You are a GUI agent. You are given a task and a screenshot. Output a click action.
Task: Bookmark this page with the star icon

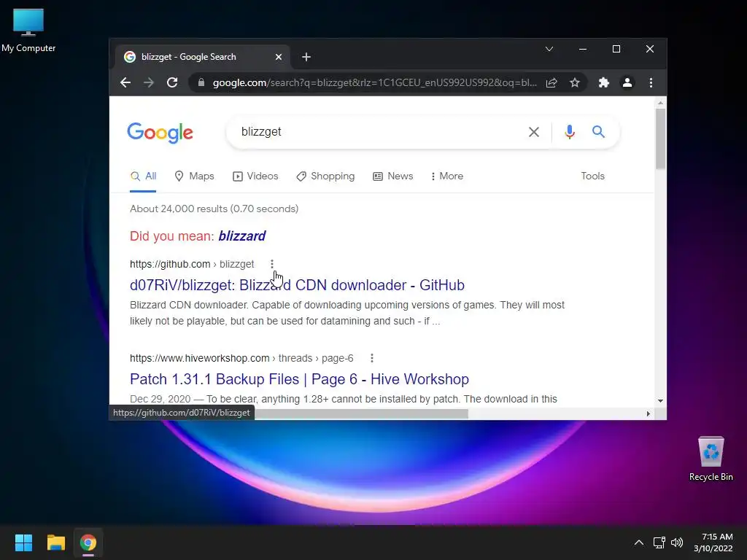coord(575,82)
